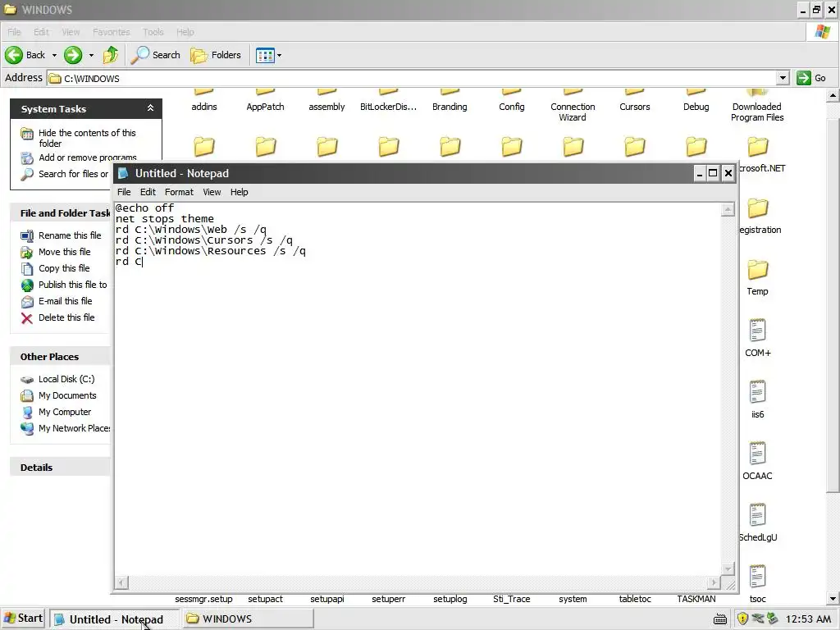
Task: Click Explorer window scroll down arrow
Action: click(833, 599)
